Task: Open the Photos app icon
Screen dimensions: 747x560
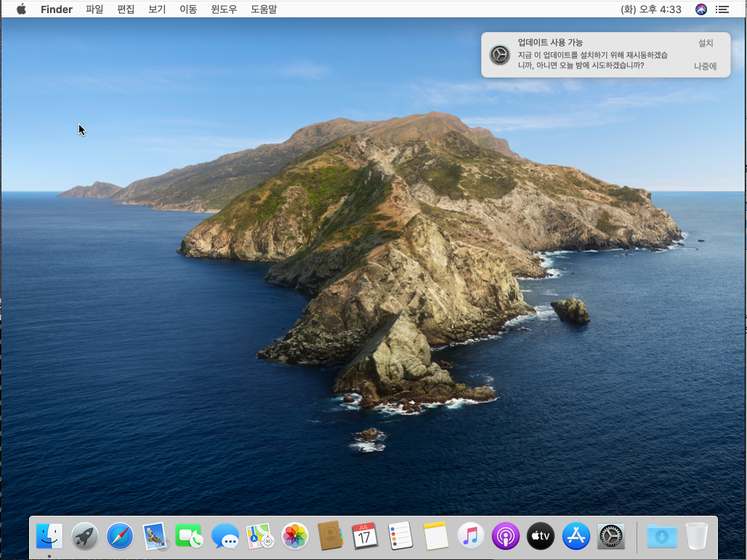Action: click(x=295, y=537)
